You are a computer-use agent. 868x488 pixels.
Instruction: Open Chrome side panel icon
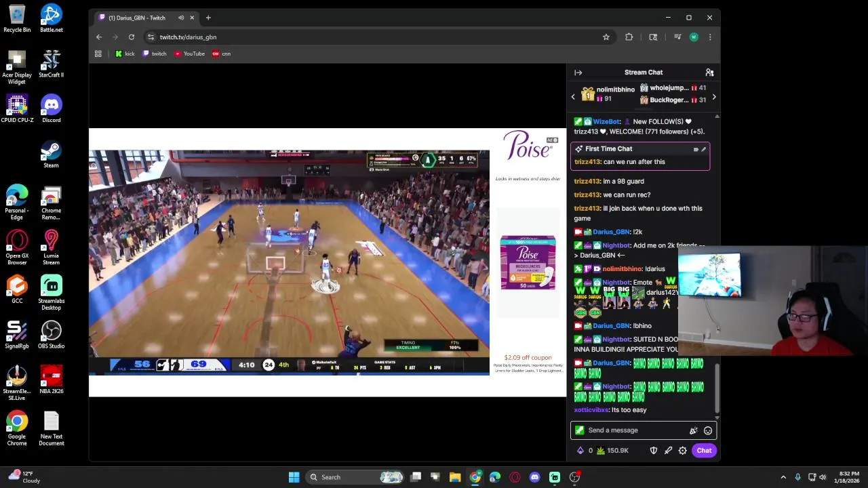coord(653,37)
